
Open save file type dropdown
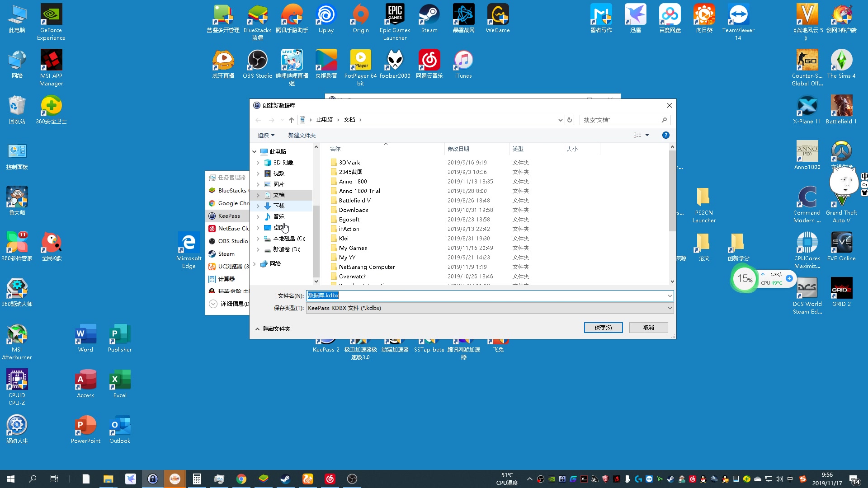click(x=669, y=307)
